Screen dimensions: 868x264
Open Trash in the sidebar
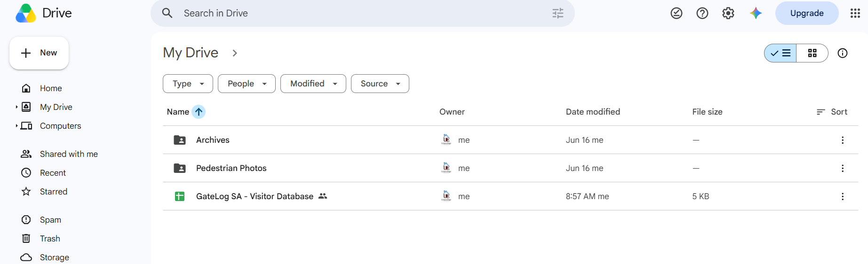(50, 239)
